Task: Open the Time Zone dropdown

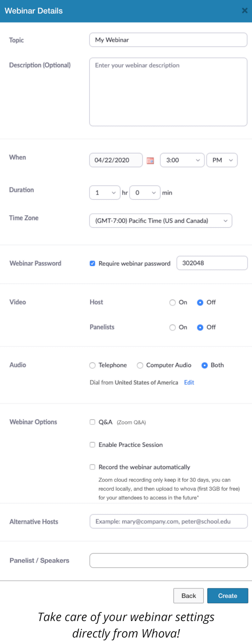Action: click(x=161, y=221)
